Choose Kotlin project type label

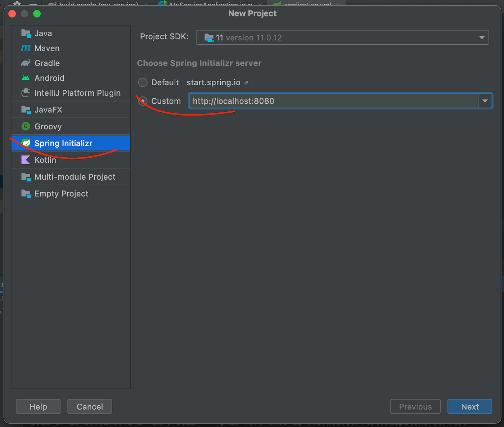(45, 160)
